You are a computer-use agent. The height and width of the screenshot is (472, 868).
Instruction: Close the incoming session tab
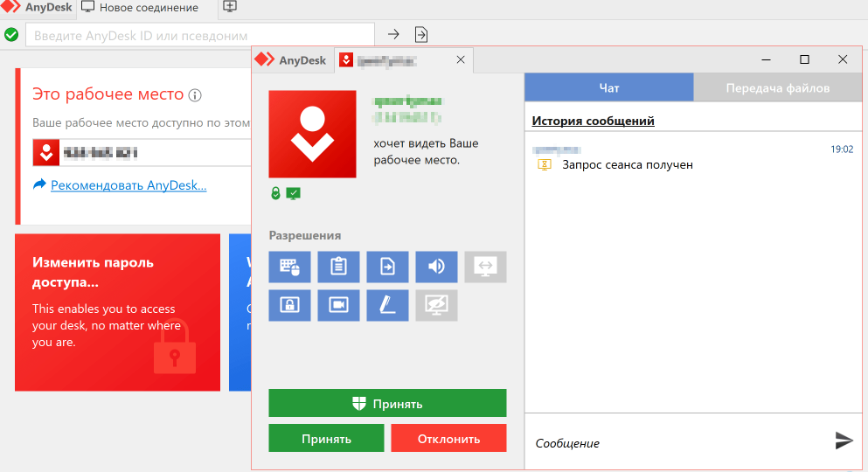pos(461,59)
